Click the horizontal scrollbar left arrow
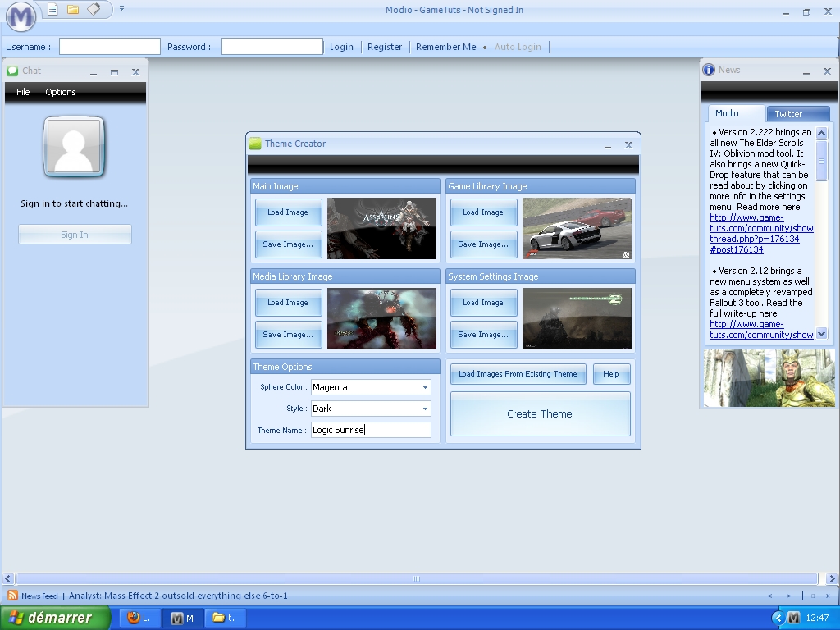The height and width of the screenshot is (630, 840). (x=7, y=578)
